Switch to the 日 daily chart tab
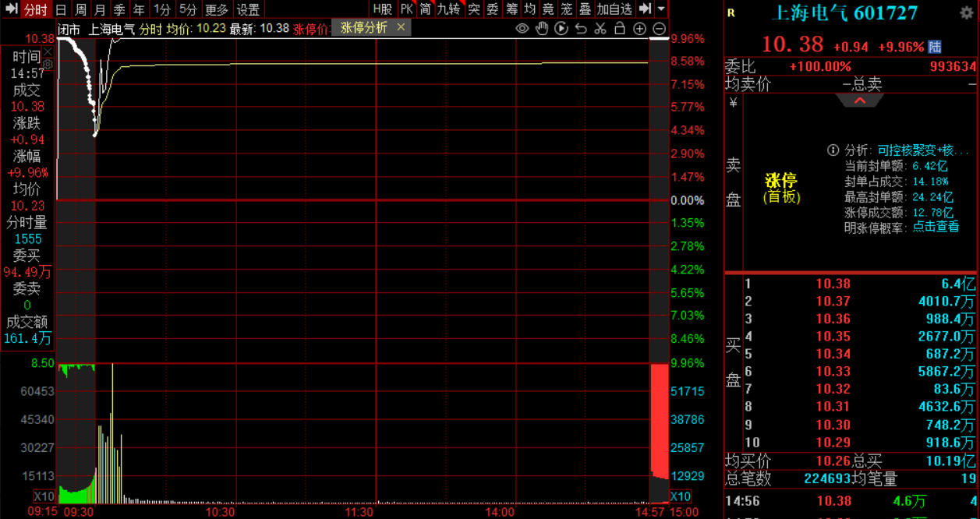This screenshot has height=519, width=980. click(61, 9)
